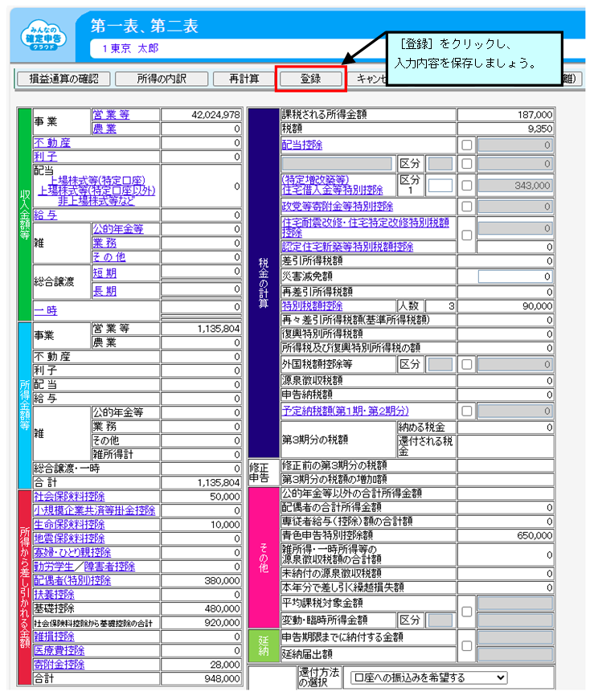The width and height of the screenshot is (594, 700).
Task: Open the 非上場株式など link
Action: coord(96,201)
